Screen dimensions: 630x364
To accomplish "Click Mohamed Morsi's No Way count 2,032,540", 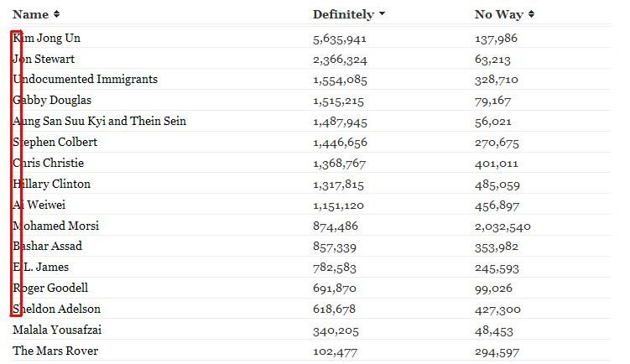I will click(502, 226).
